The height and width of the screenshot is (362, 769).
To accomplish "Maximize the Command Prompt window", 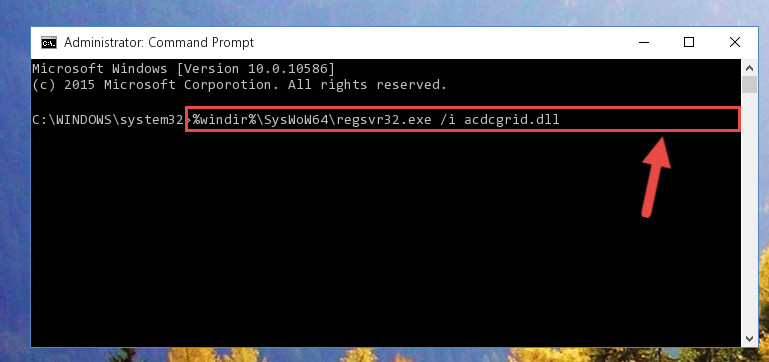I will click(x=689, y=43).
